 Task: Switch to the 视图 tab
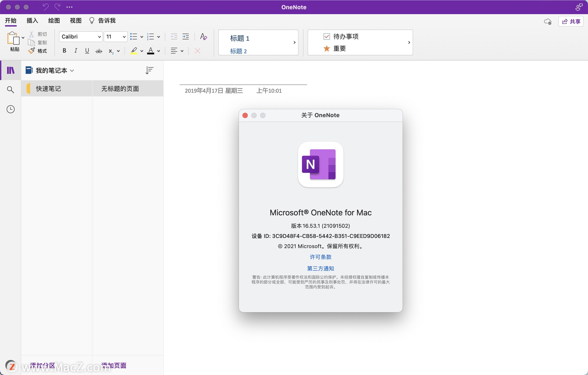(76, 21)
